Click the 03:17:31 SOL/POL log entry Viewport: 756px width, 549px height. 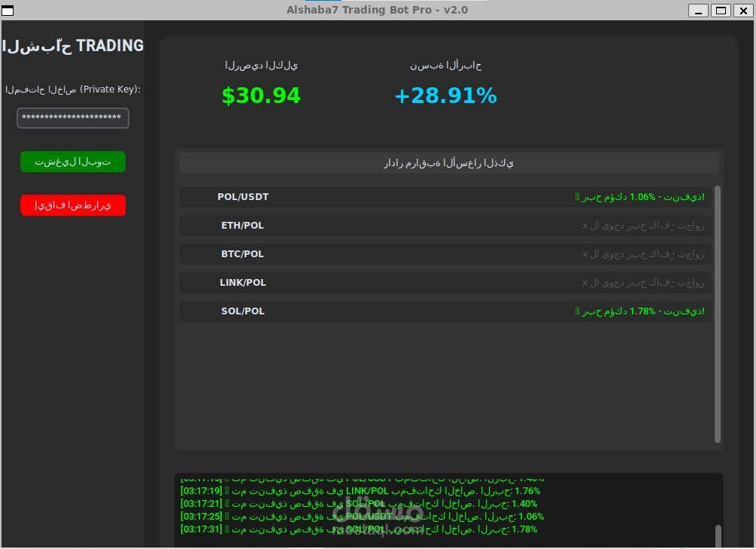pos(359,529)
